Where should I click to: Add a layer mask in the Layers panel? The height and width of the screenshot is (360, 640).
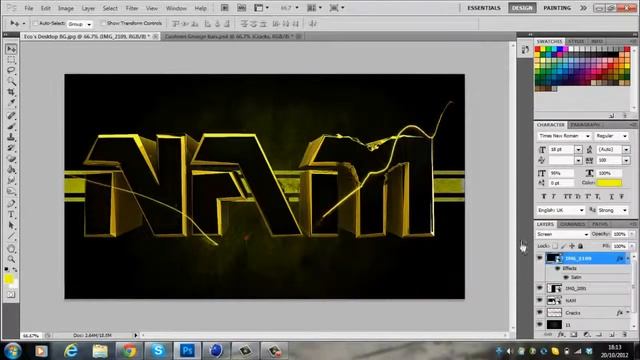(x=573, y=335)
